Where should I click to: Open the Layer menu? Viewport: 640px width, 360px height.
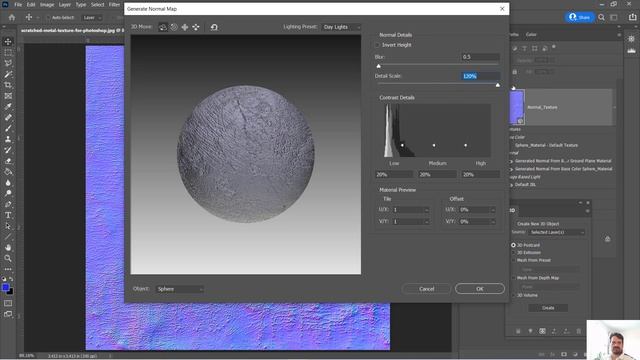click(65, 4)
